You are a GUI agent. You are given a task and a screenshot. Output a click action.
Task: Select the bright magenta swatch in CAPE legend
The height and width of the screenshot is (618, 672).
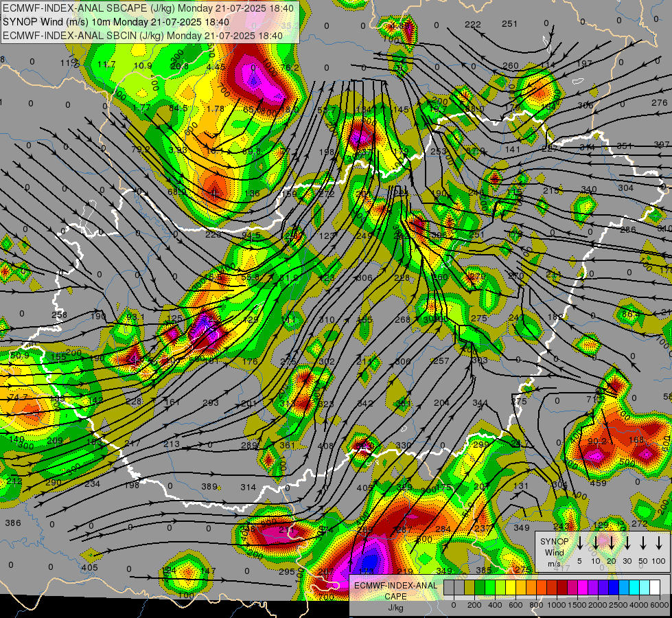[x=583, y=587]
